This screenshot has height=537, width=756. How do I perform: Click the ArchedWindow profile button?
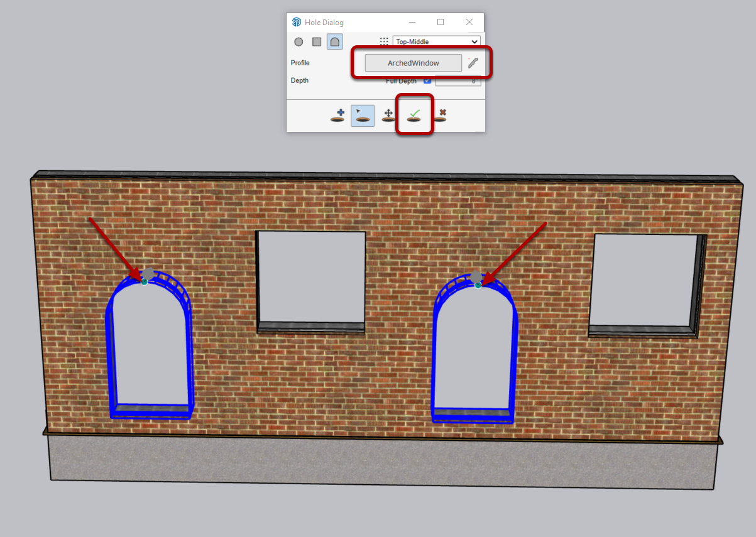(x=414, y=63)
